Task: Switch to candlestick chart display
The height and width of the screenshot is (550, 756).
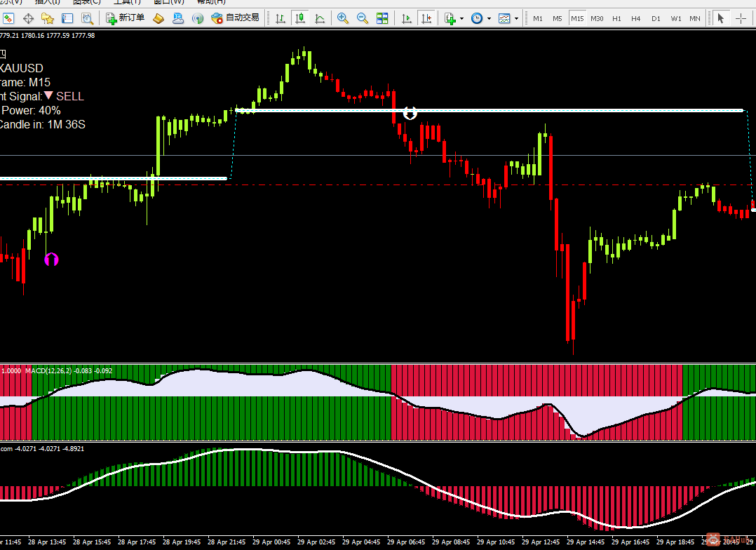Action: pyautogui.click(x=300, y=18)
